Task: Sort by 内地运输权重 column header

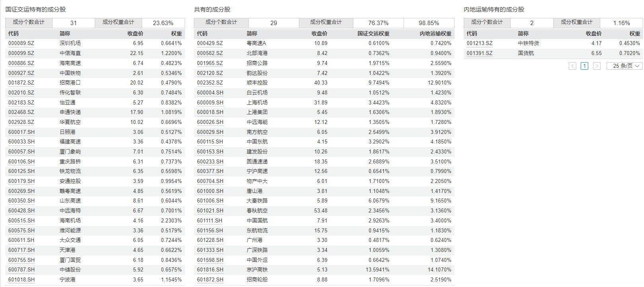Action: pyautogui.click(x=435, y=33)
